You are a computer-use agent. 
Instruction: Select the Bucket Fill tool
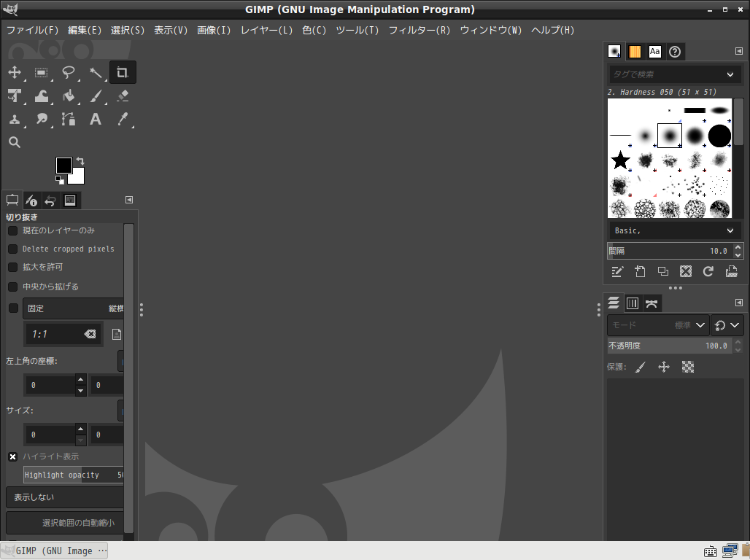point(69,96)
